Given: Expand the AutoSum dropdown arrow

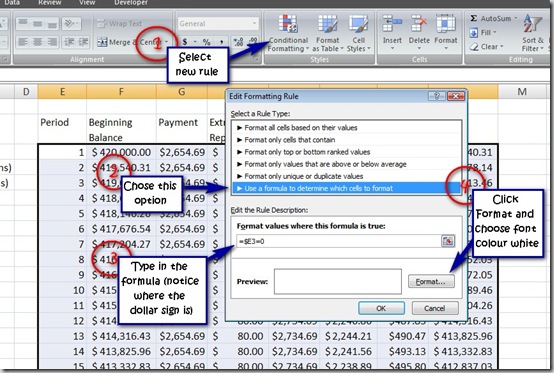Looking at the screenshot, I should point(515,18).
